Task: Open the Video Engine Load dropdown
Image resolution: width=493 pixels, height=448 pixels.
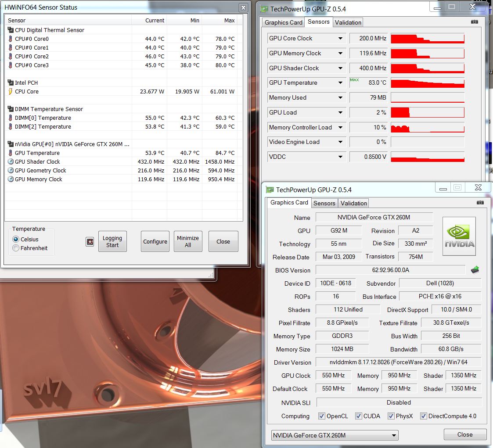Action: 340,142
